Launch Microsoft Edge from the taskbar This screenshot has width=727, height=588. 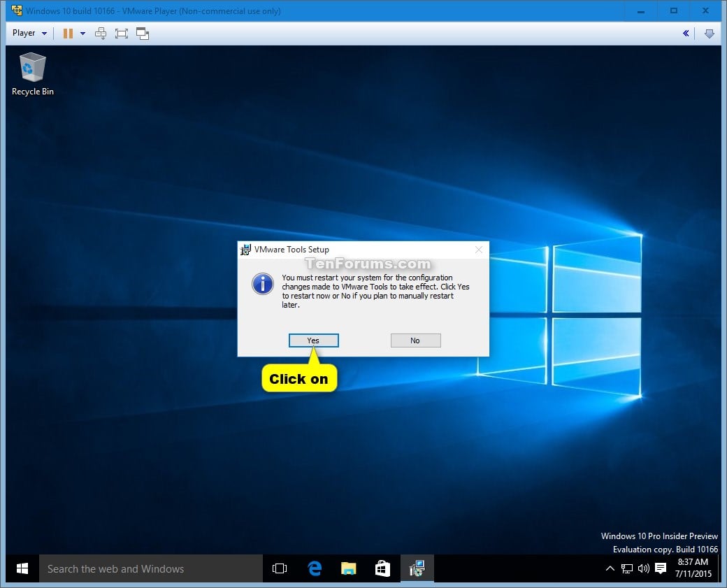point(315,568)
